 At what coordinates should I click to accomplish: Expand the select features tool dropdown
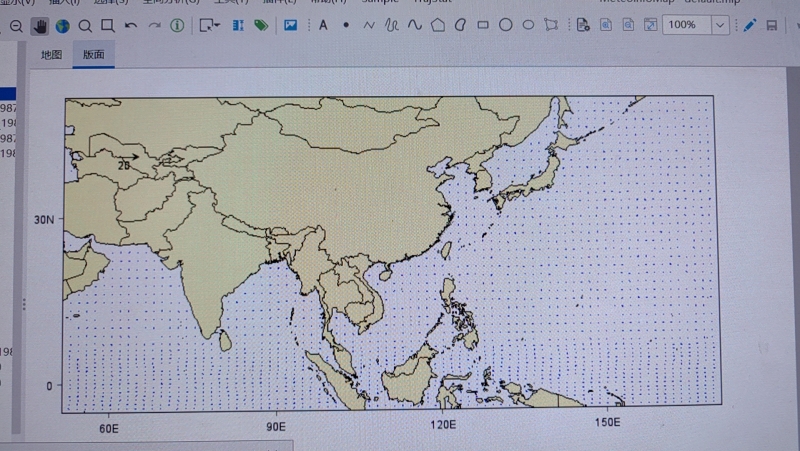tap(218, 25)
